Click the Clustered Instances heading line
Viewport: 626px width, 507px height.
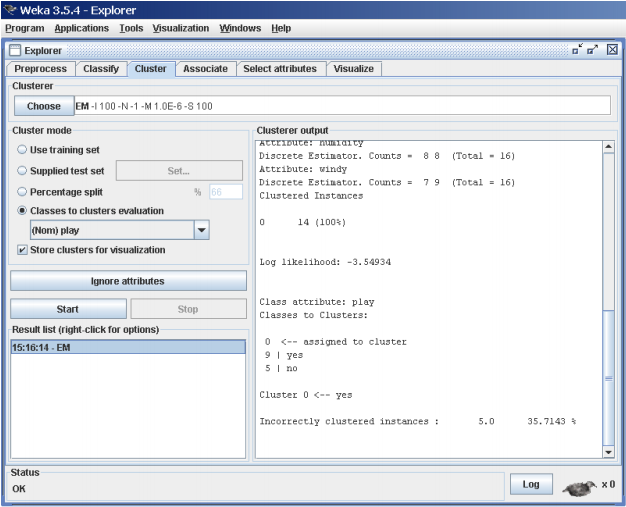tap(311, 196)
